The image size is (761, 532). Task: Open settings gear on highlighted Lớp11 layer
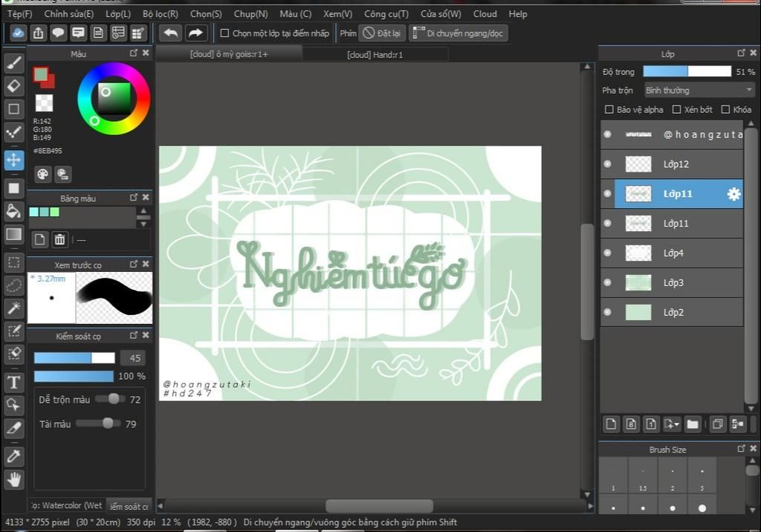coord(734,194)
